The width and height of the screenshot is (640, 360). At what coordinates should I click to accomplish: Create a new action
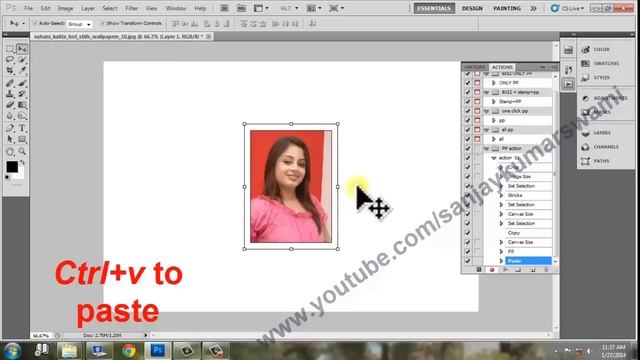[533, 270]
